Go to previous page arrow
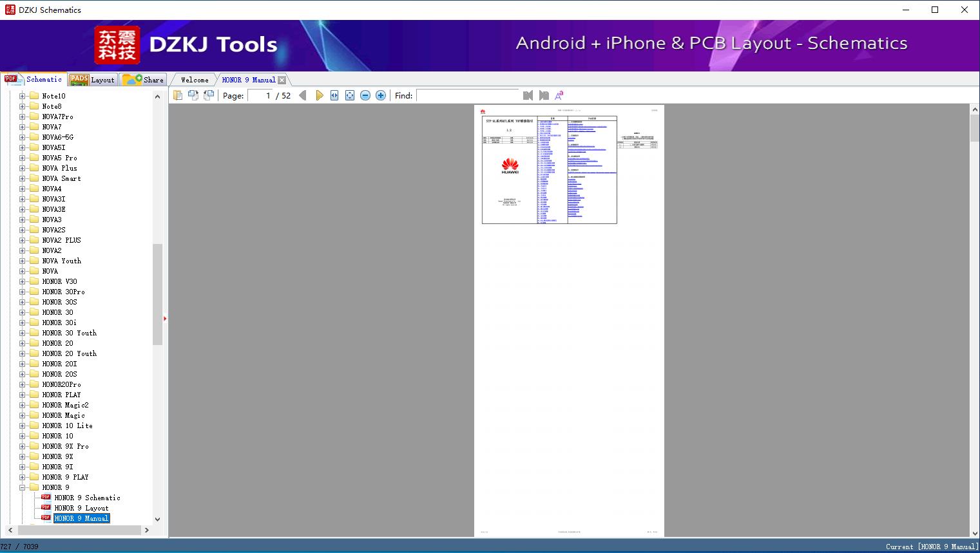Image resolution: width=980 pixels, height=553 pixels. 303,95
